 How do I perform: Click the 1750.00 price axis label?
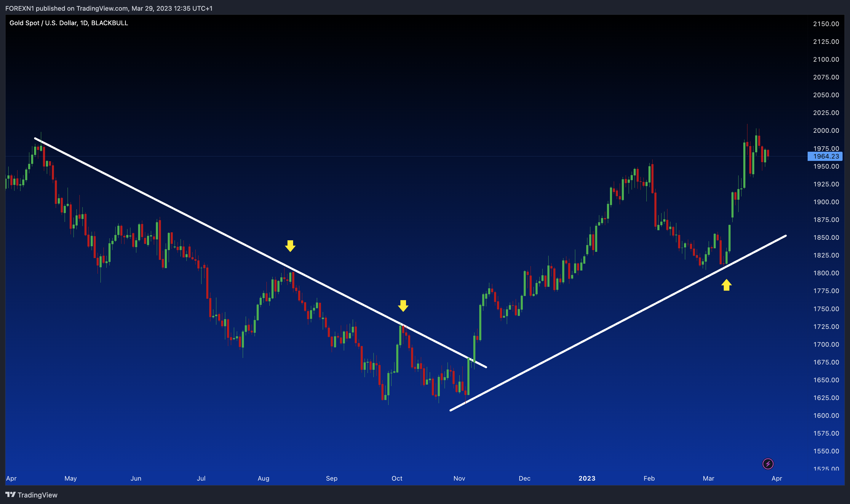(x=826, y=309)
